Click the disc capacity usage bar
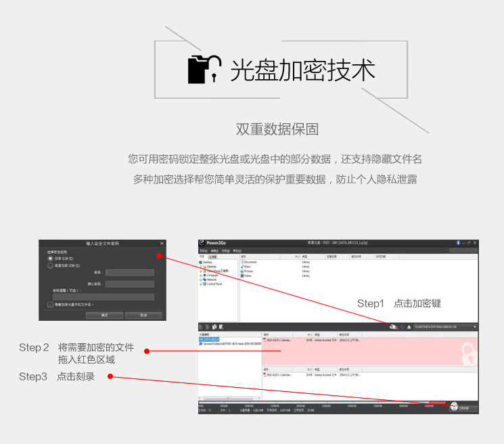504x444 pixels. point(322,402)
